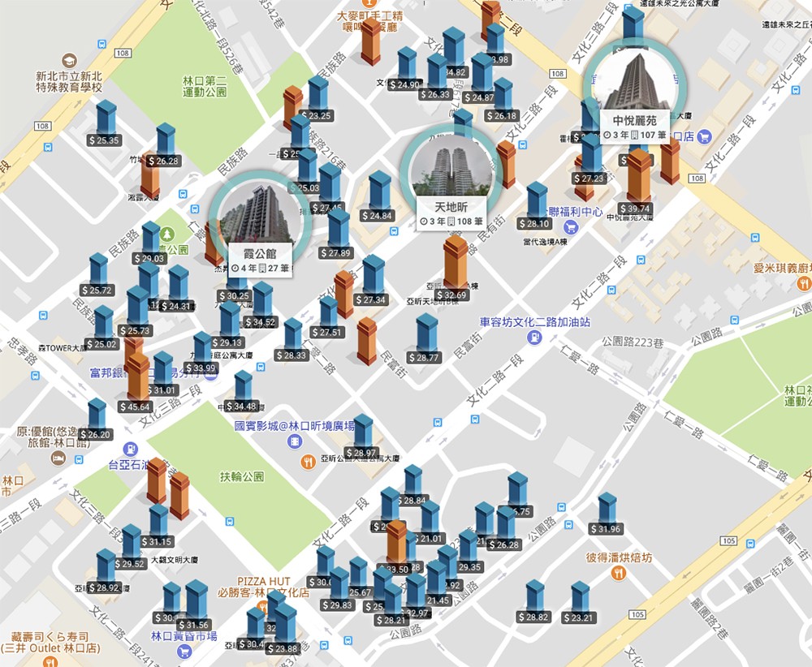Image resolution: width=812 pixels, height=667 pixels.
Task: Select the $27.89 price label
Action: tap(336, 253)
